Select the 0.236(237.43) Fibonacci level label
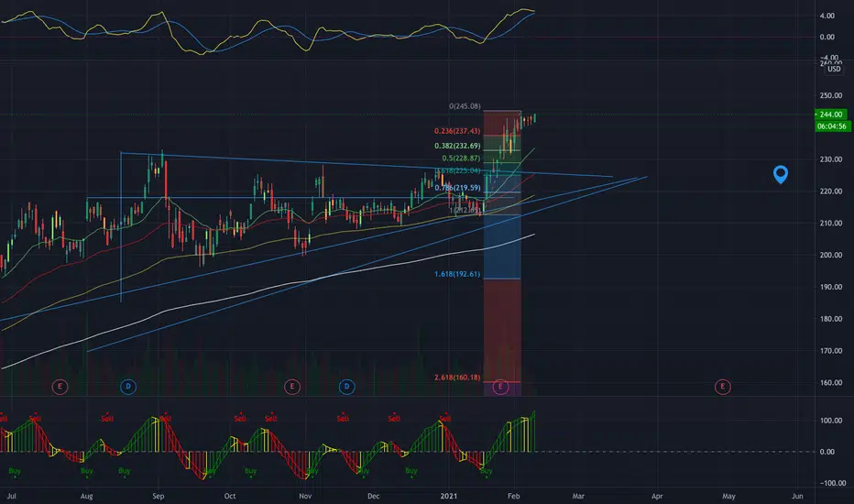This screenshot has height=504, width=854. click(457, 131)
